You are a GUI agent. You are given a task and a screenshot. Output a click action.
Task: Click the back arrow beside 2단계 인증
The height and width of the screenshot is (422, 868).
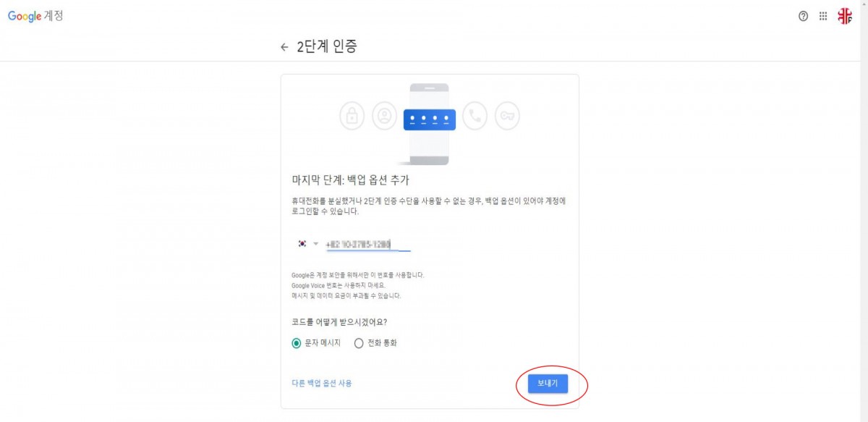coord(284,48)
